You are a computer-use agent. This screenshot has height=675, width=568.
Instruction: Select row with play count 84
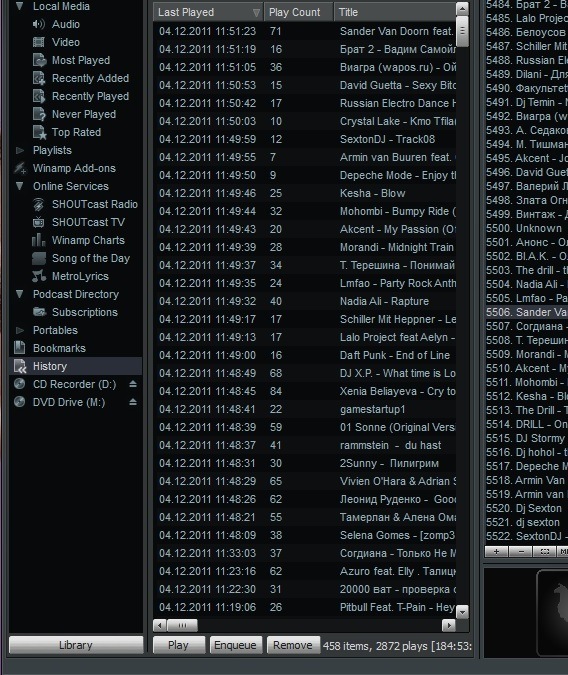[305, 391]
